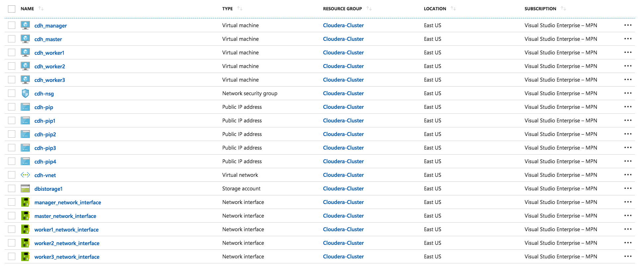Click the public IP icon for cdh-pip3

pyautogui.click(x=25, y=148)
